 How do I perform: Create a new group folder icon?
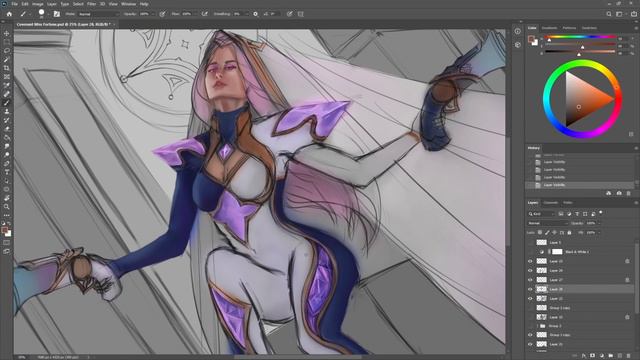pyautogui.click(x=611, y=356)
